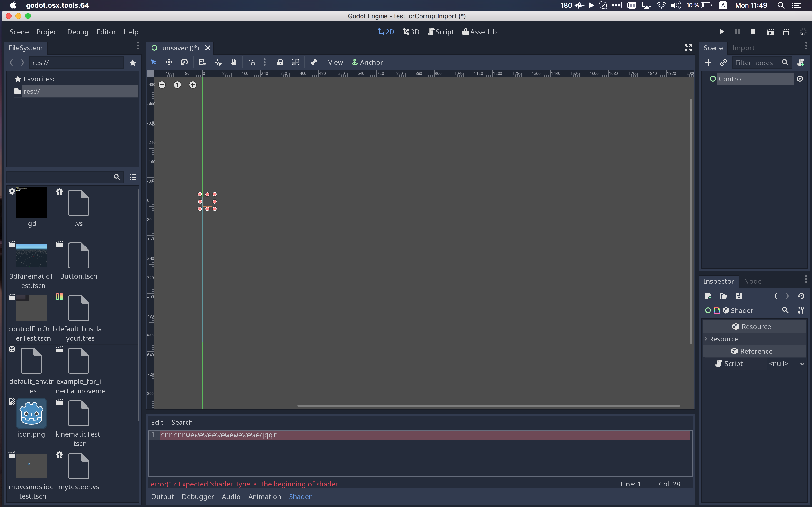Open the Debugger bottom panel
The height and width of the screenshot is (507, 812).
click(198, 497)
